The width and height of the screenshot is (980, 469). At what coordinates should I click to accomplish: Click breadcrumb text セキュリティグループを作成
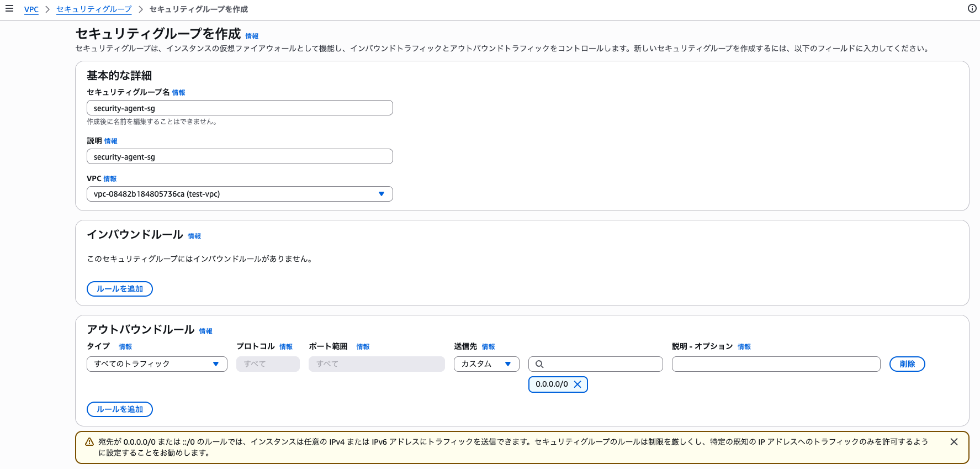(199, 9)
